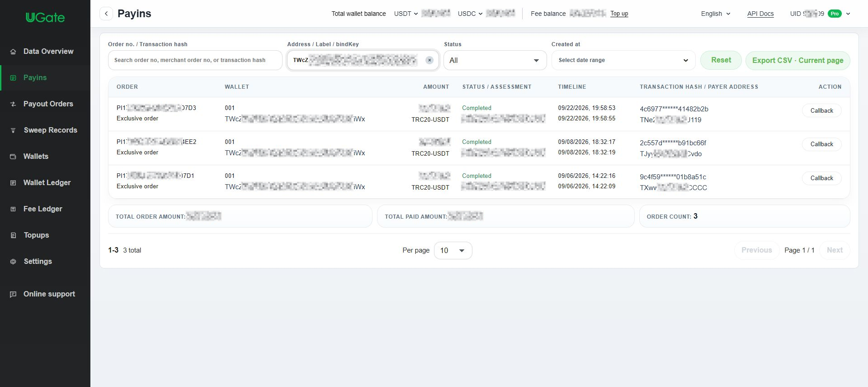Screen dimensions: 868x387
Task: Click transaction hash 4c6977******41482b2b
Action: pyautogui.click(x=674, y=109)
